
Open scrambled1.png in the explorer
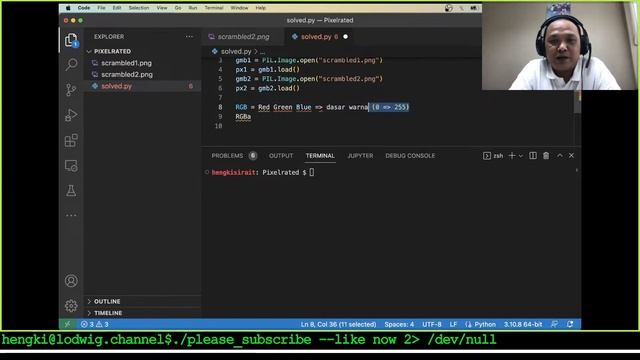coord(126,63)
